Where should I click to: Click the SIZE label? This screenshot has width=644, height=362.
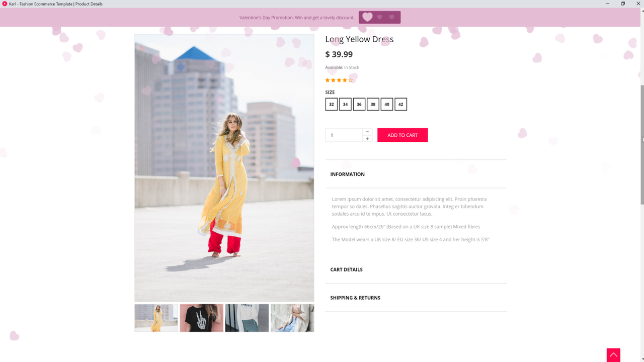point(330,93)
